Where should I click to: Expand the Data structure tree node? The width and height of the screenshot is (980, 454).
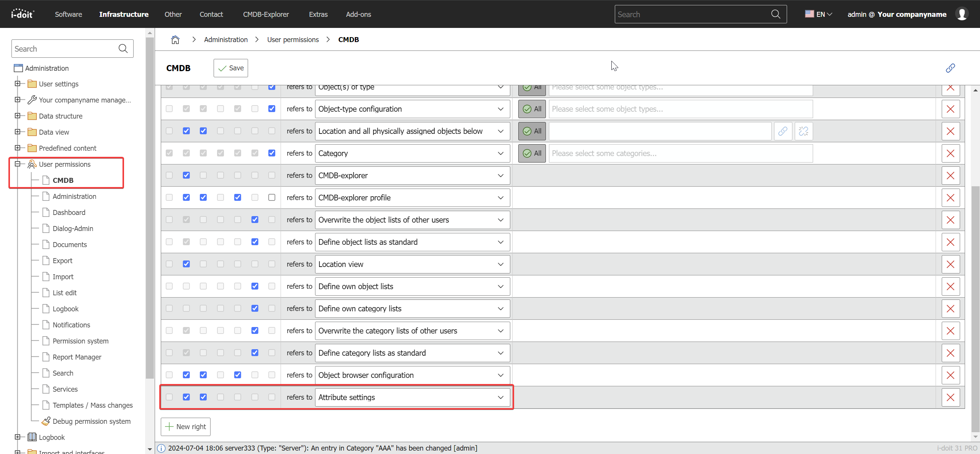tap(17, 116)
